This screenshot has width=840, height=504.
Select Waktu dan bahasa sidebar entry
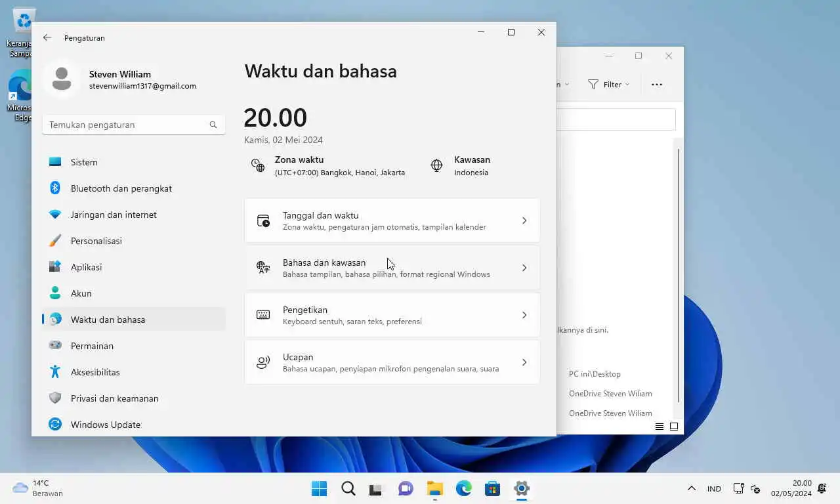point(134,320)
